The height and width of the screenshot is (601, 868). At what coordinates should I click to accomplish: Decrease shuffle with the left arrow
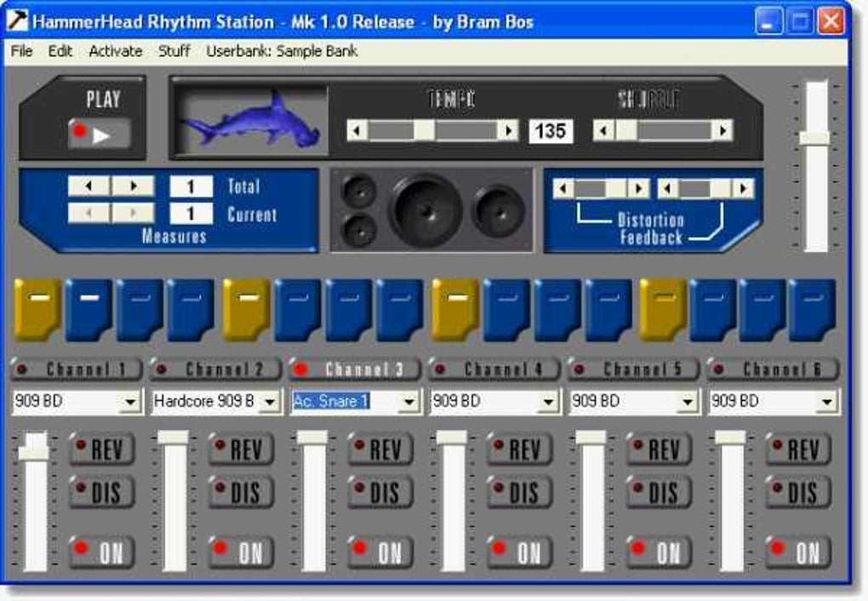[603, 131]
